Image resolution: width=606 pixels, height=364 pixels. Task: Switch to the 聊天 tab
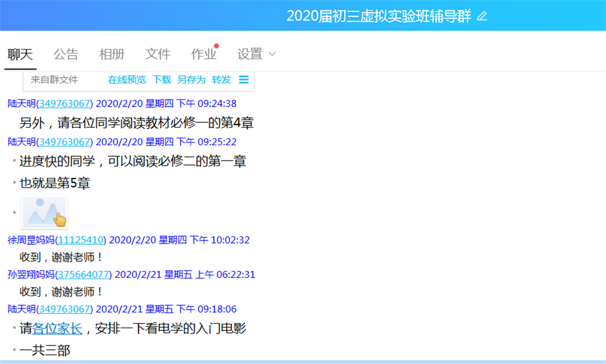pyautogui.click(x=20, y=54)
